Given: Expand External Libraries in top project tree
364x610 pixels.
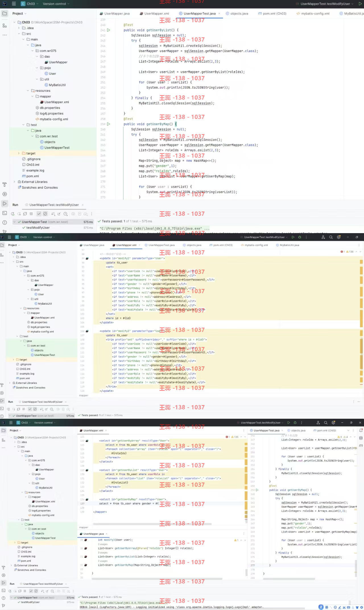Looking at the screenshot, I should click(x=15, y=182).
